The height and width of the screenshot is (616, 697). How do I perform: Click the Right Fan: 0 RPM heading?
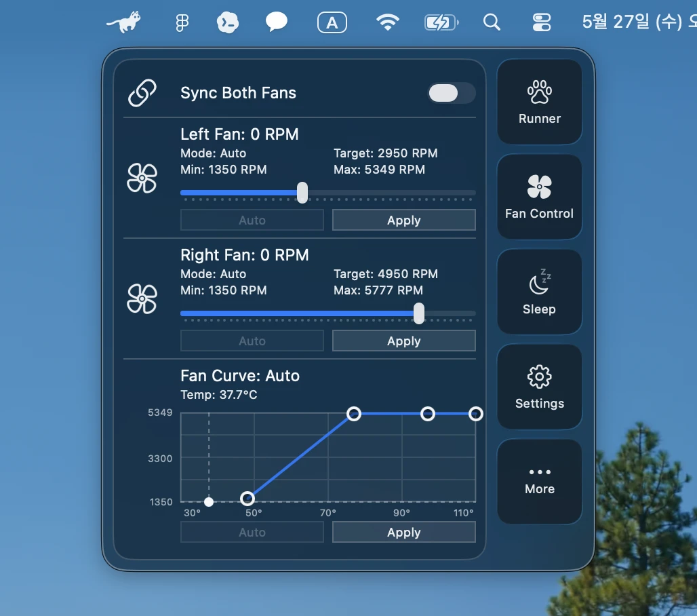point(245,255)
